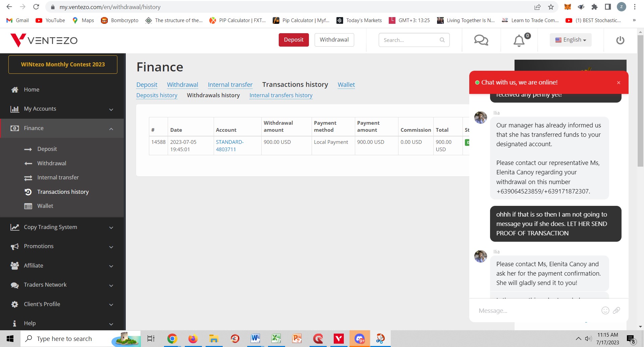Open the Internal transfers history tab

click(x=281, y=96)
